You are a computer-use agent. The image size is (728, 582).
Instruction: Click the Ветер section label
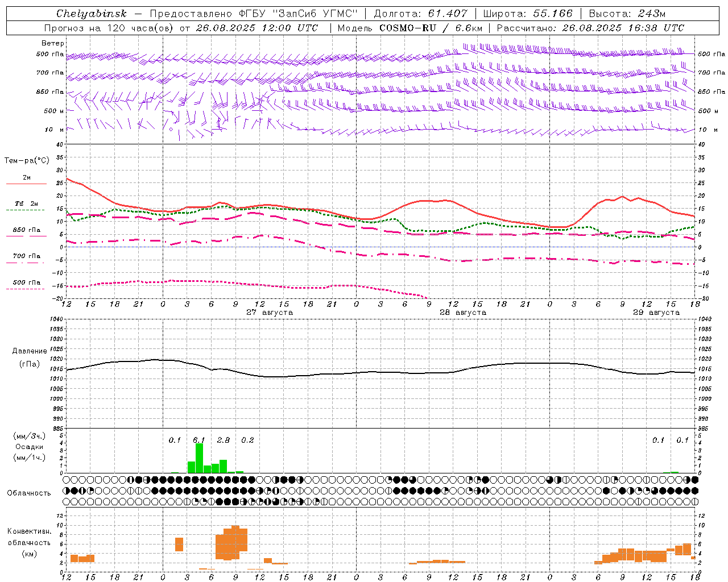point(53,43)
